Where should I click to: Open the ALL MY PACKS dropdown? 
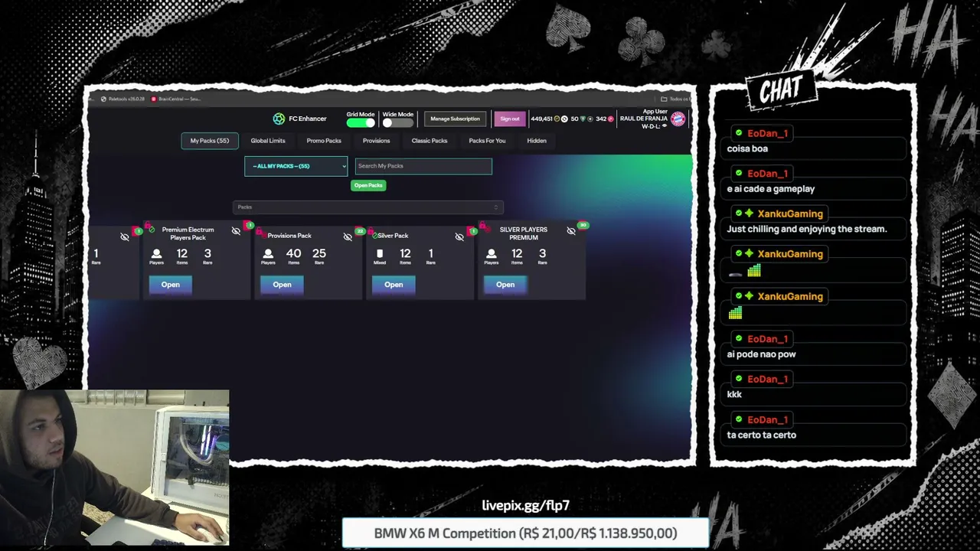tap(296, 166)
